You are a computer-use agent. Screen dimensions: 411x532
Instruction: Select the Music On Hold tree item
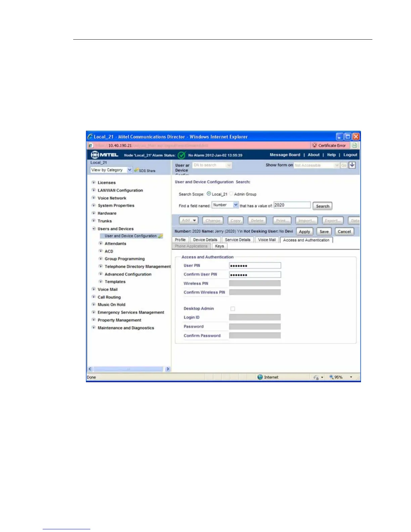(x=111, y=305)
